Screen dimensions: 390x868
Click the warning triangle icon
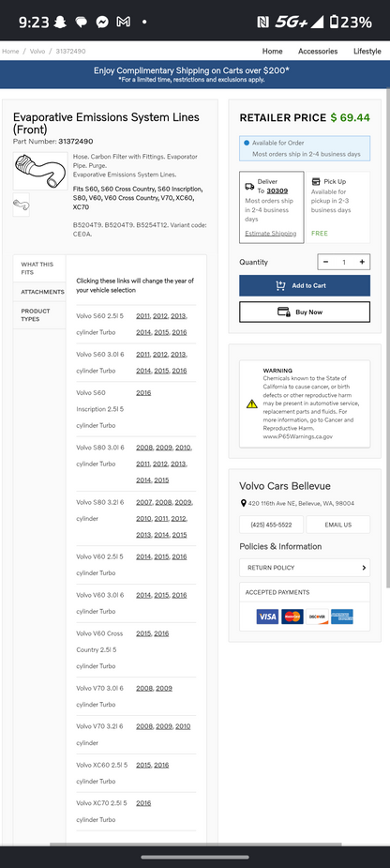click(251, 404)
